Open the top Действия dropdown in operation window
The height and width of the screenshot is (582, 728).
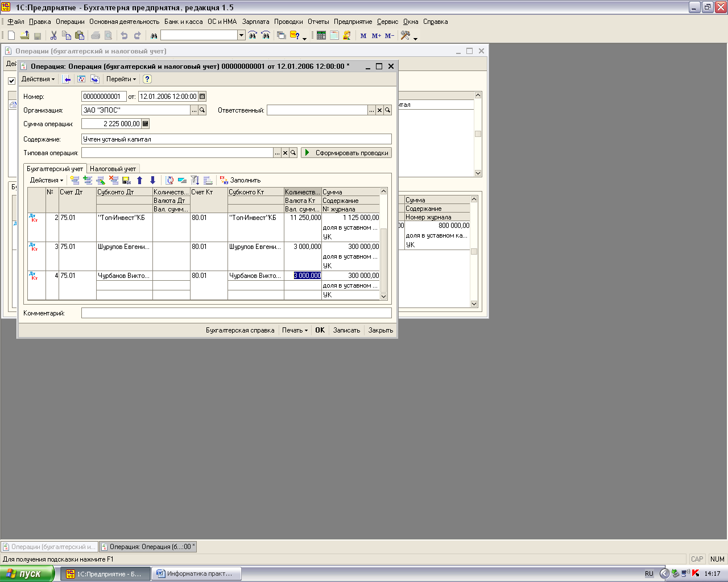coord(38,79)
